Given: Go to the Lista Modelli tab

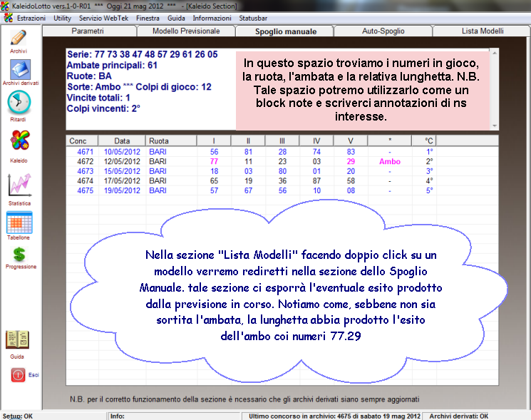Looking at the screenshot, I should (482, 31).
